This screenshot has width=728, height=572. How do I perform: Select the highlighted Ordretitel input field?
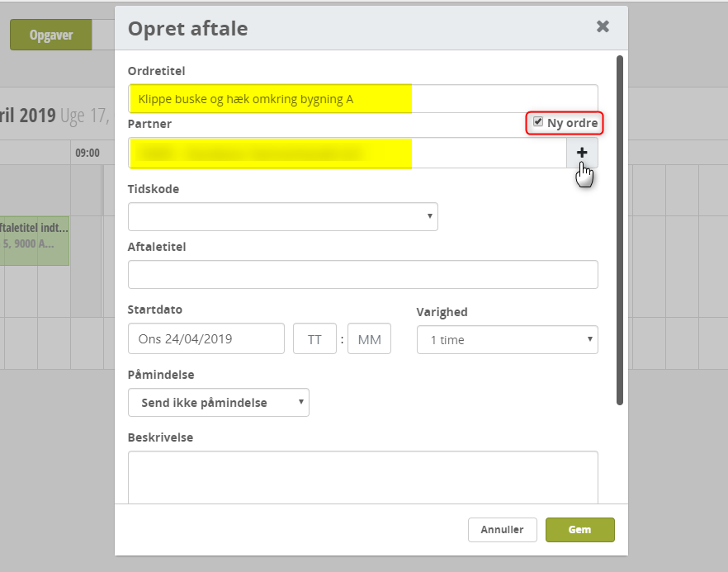[x=272, y=98]
